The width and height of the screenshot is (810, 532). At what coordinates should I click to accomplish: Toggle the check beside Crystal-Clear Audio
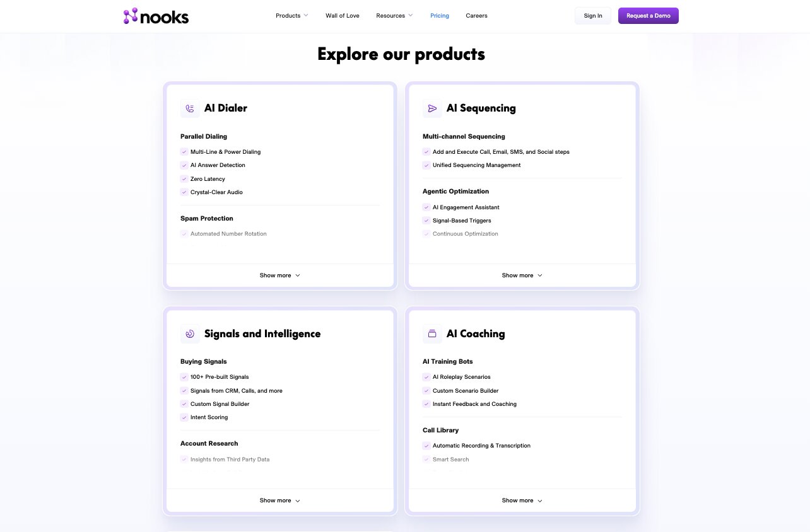click(x=184, y=192)
